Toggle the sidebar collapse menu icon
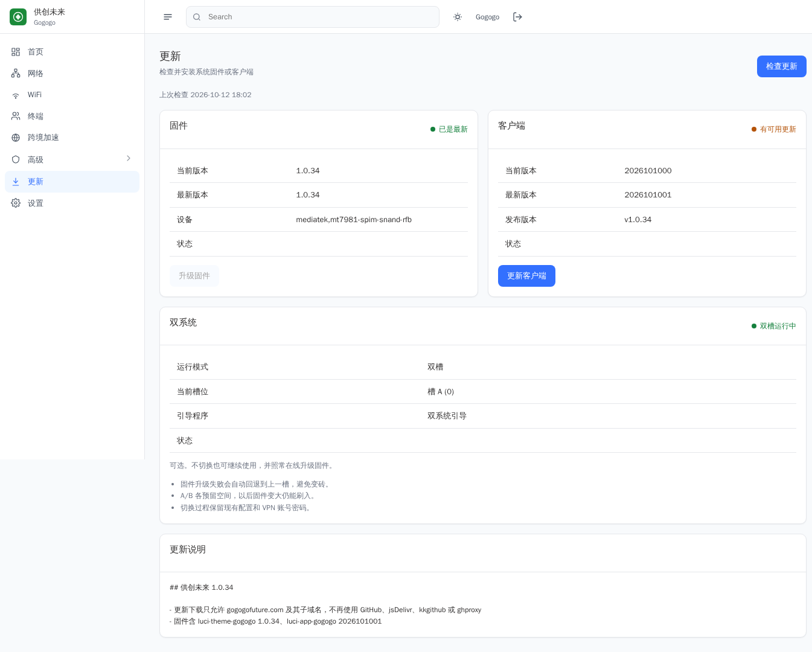This screenshot has width=812, height=652. (x=168, y=17)
